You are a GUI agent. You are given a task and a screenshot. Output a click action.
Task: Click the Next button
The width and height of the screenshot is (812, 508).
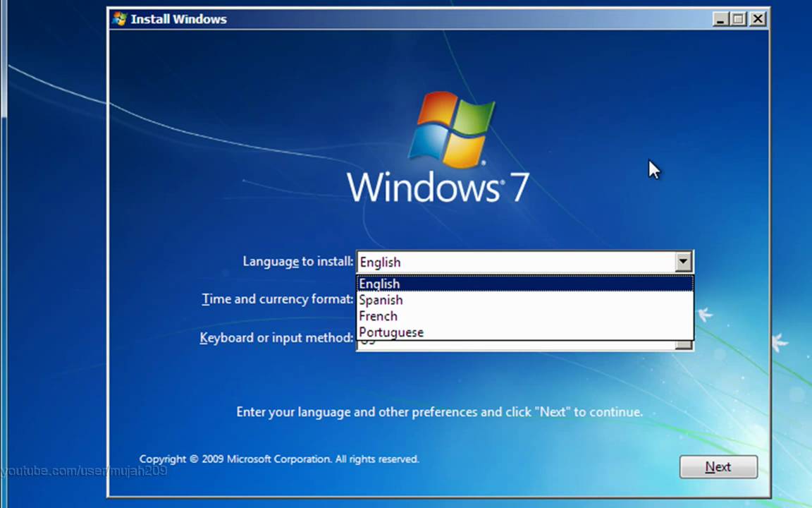pos(718,467)
